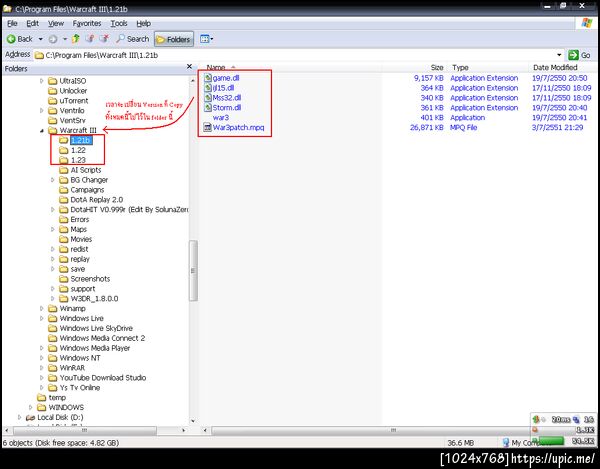Open the Help menu

click(143, 24)
